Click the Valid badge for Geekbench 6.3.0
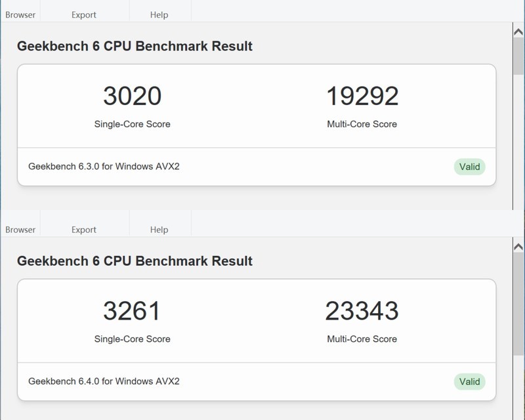Viewport: 525px width, 420px height. (469, 167)
